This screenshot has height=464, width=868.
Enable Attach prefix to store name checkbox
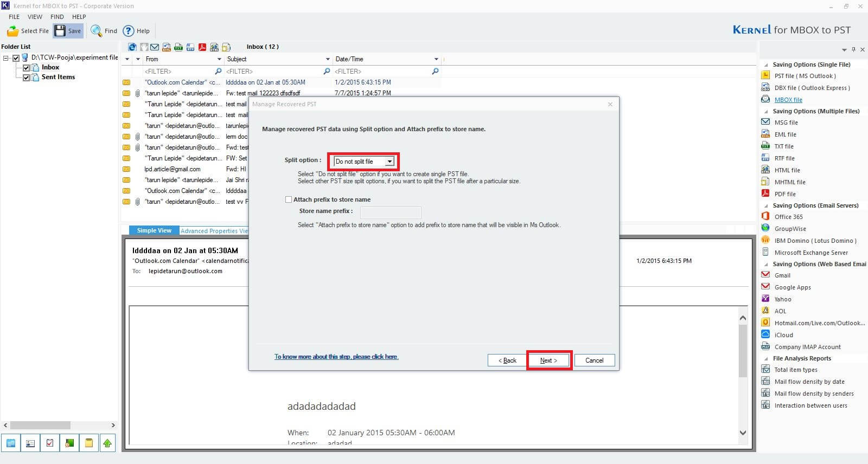tap(289, 199)
